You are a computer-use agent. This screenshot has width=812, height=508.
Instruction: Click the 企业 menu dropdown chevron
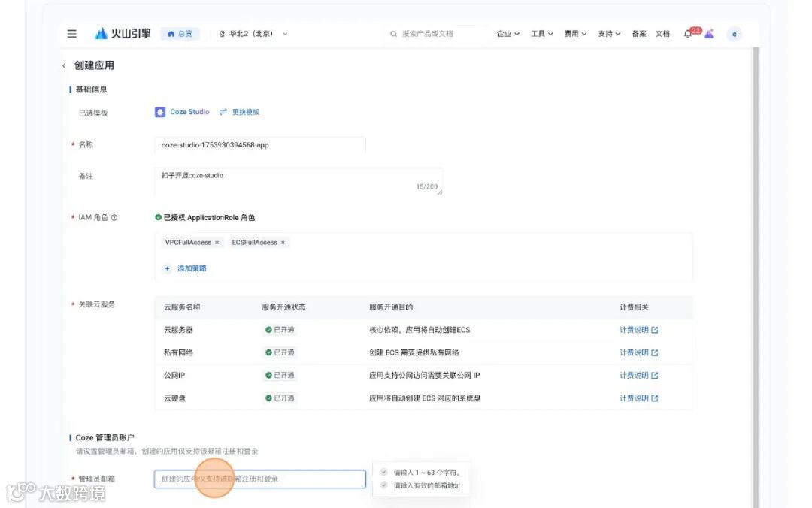[x=517, y=34]
